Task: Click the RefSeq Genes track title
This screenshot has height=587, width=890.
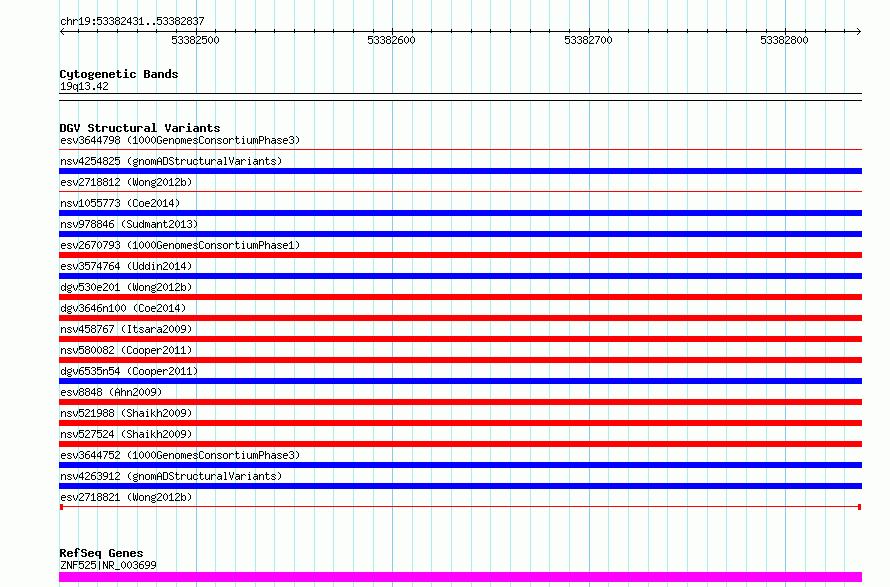Action: pos(101,553)
